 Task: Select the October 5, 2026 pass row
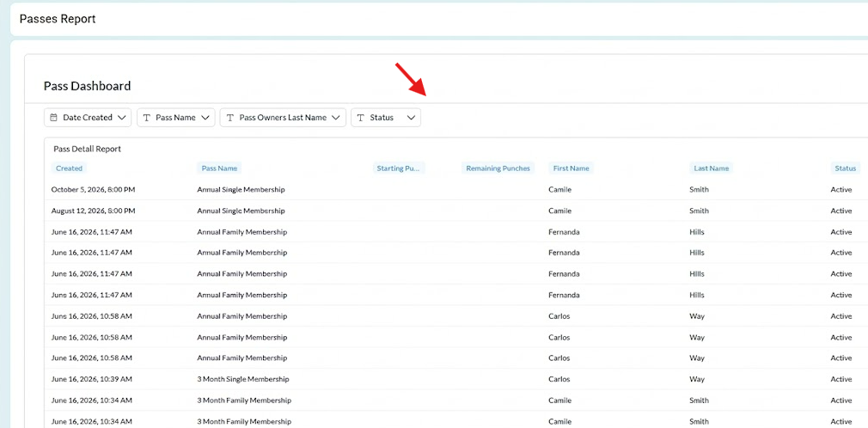[455, 189]
